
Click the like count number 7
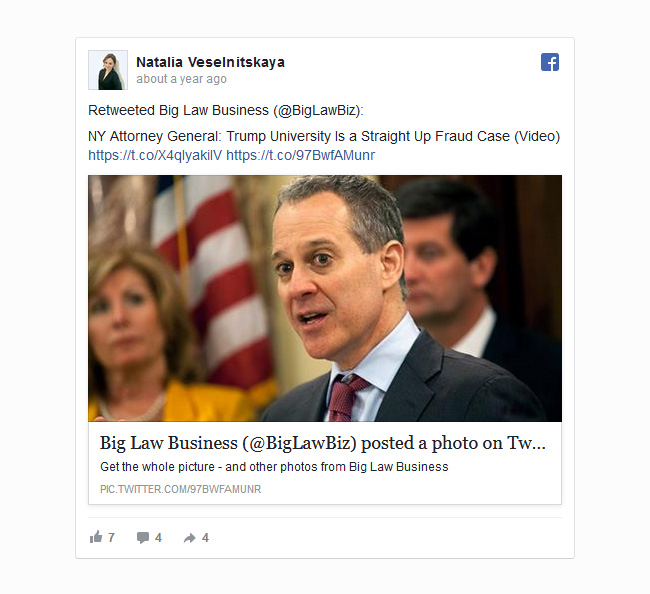tap(111, 538)
